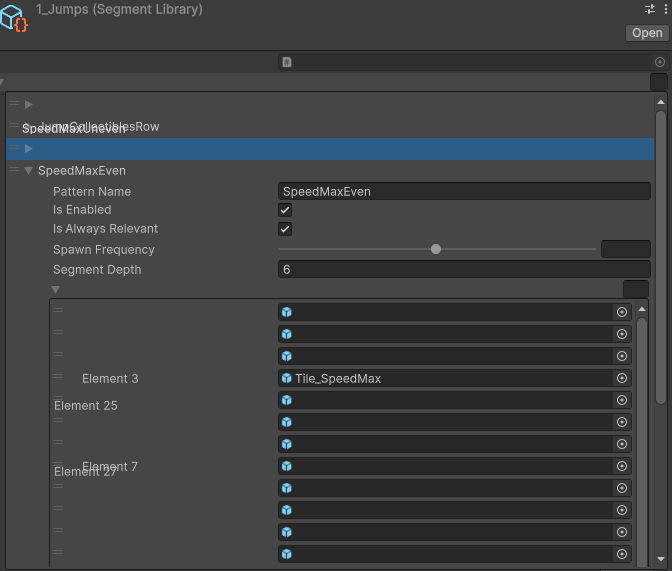Expand the highlighted blue row's foldout arrow
672x571 pixels.
pos(28,148)
